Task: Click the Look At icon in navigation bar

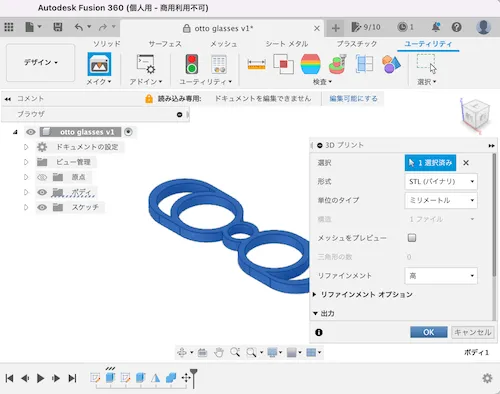Action: pos(202,352)
